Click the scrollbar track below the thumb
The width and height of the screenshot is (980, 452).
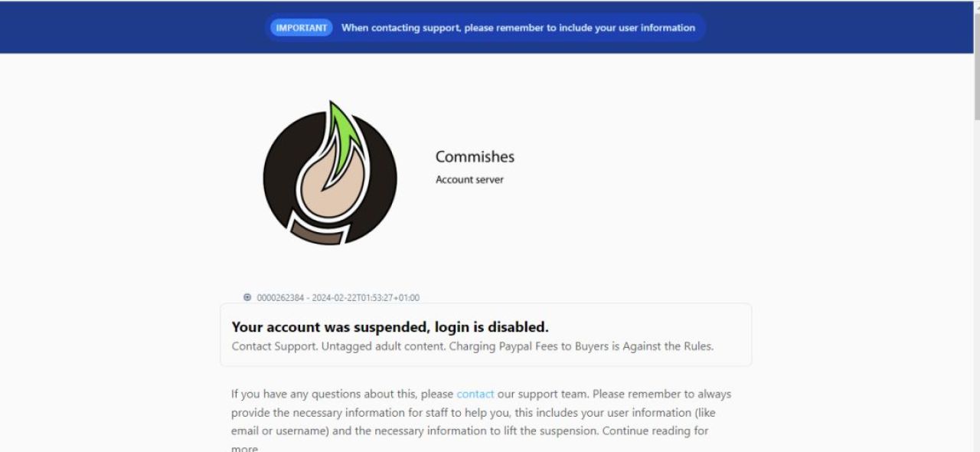(x=977, y=283)
